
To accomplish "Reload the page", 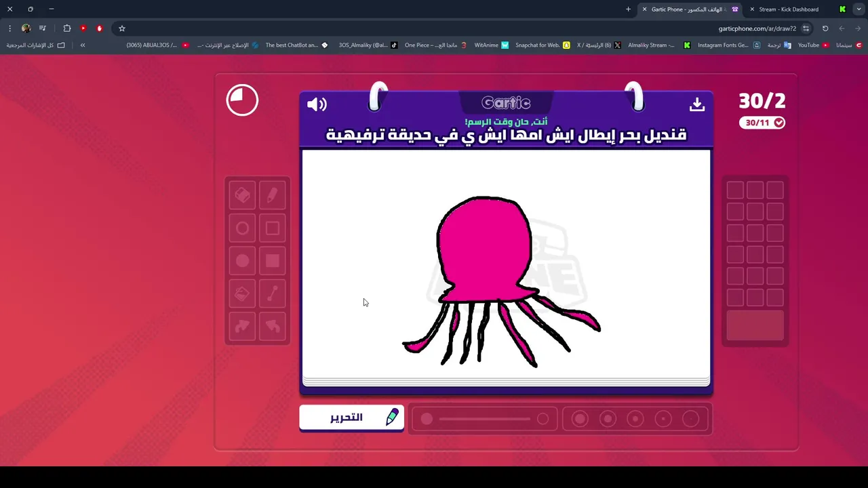I will coord(825,28).
